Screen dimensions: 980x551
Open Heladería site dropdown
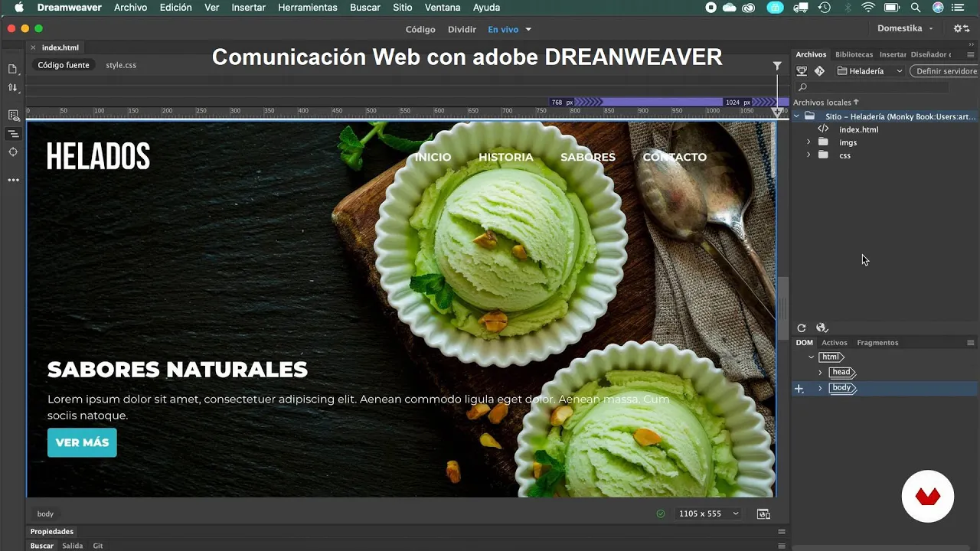(x=870, y=71)
